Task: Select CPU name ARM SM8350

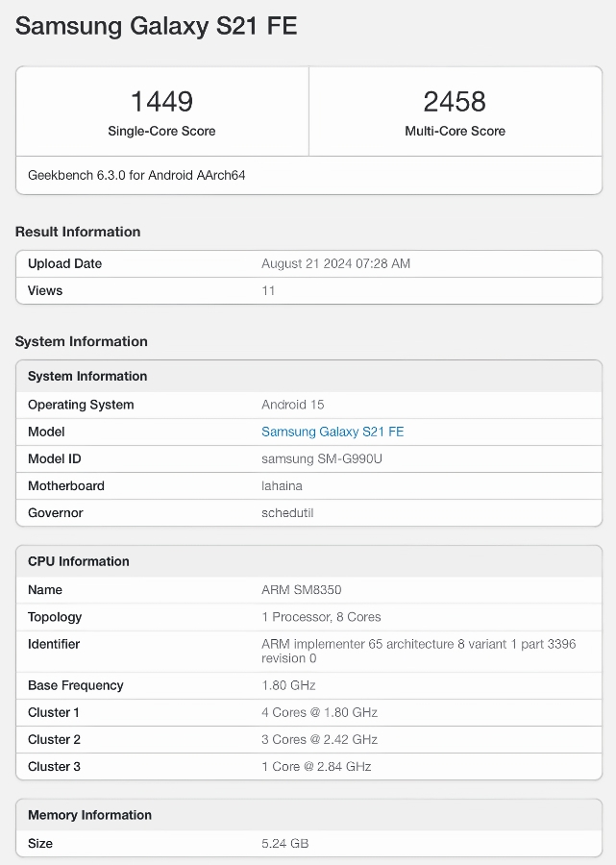Action: [x=302, y=590]
